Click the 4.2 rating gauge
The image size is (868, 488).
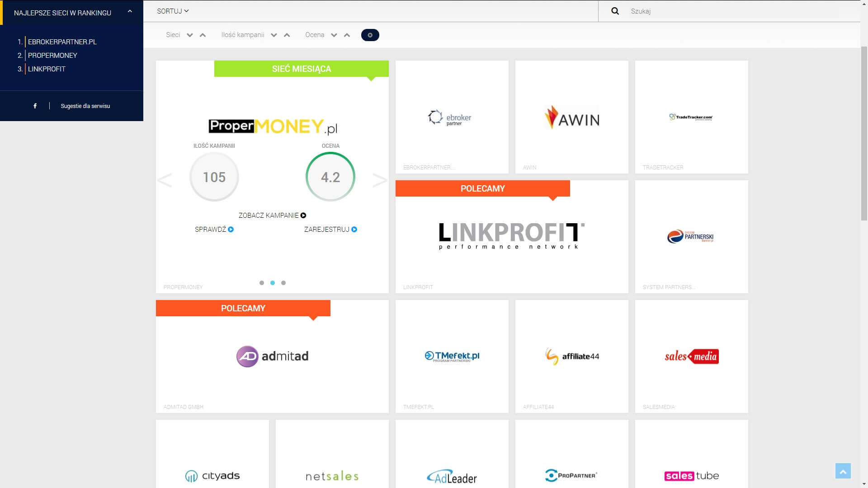[x=330, y=177]
